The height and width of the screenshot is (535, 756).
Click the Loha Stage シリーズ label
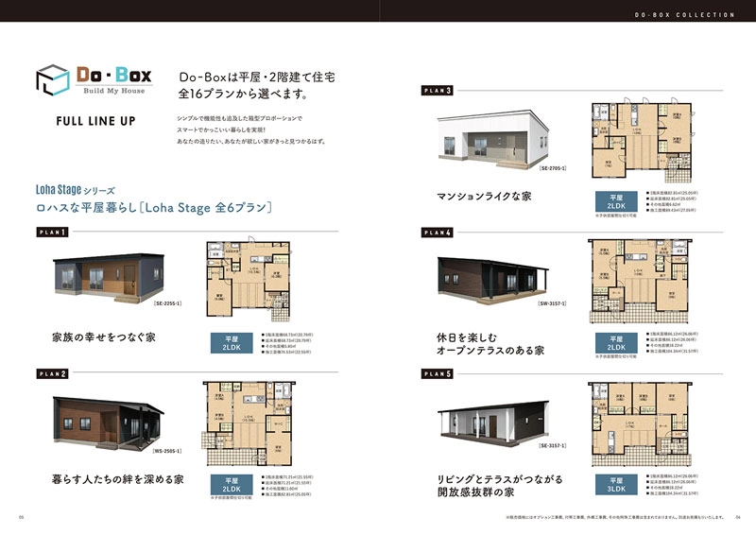click(x=76, y=190)
